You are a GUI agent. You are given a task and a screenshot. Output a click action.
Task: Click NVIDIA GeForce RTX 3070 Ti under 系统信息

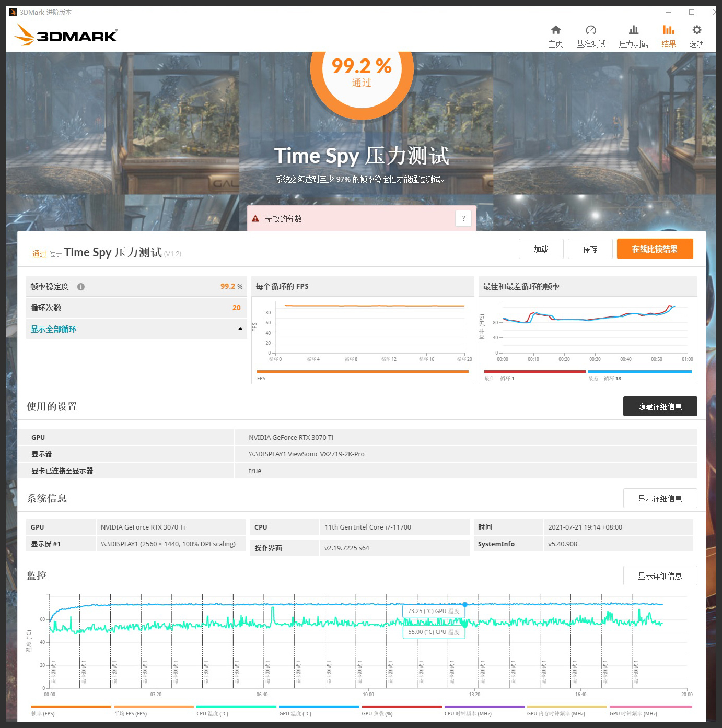pos(143,527)
